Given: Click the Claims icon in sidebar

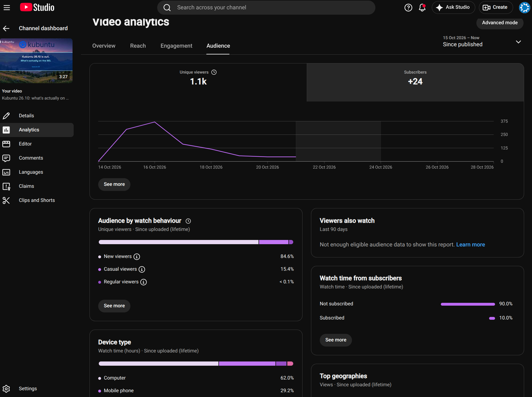Looking at the screenshot, I should (6, 186).
